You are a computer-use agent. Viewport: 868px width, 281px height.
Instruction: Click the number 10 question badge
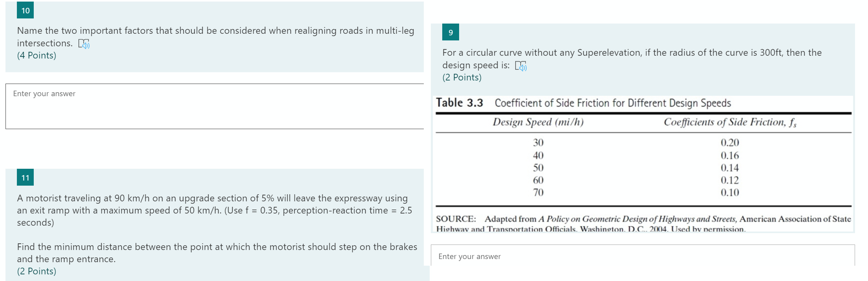26,11
